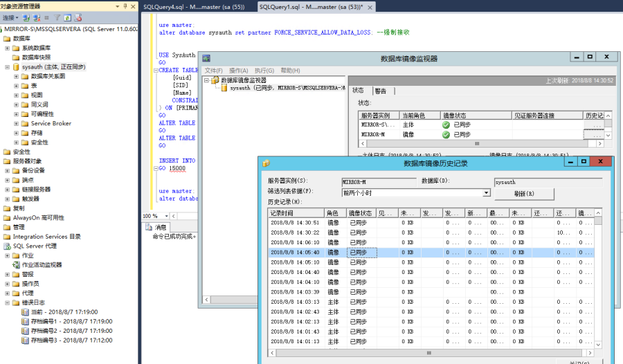Click the Filter funnel icon in Object Explorer
The height and width of the screenshot is (364, 623).
(x=57, y=18)
